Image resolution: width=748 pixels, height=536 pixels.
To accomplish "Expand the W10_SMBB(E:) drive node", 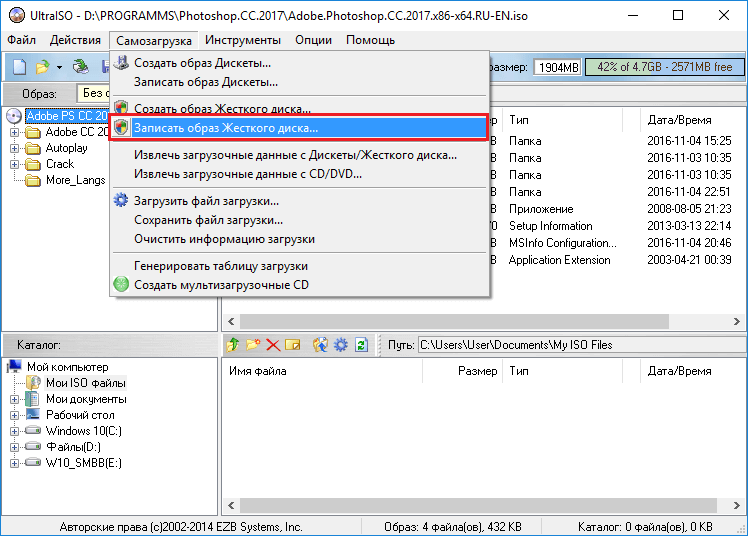I will coord(14,463).
